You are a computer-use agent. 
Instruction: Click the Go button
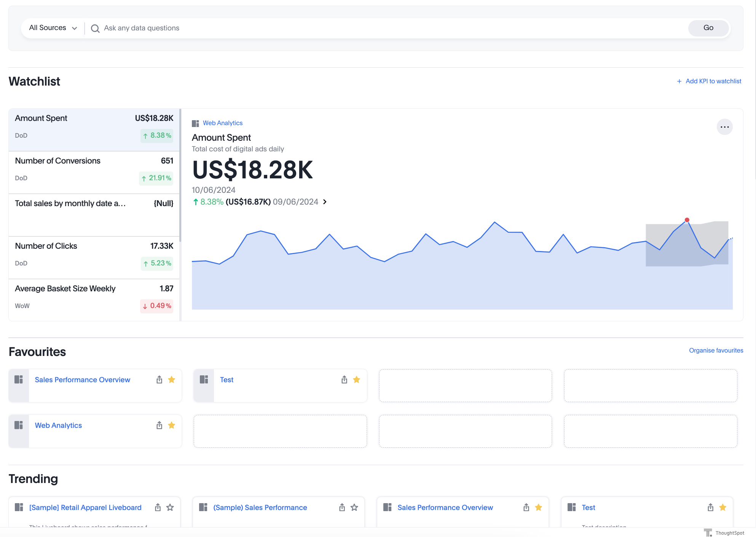(708, 28)
